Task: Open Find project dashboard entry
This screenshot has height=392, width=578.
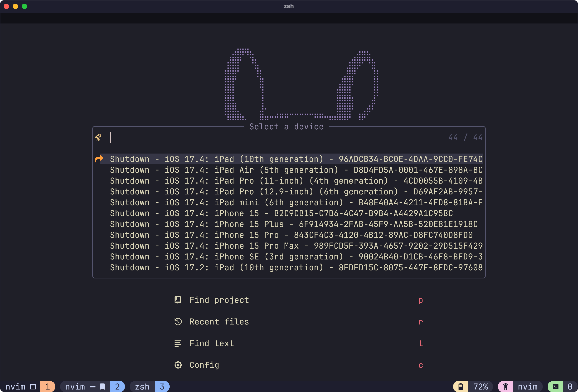Action: pyautogui.click(x=219, y=300)
